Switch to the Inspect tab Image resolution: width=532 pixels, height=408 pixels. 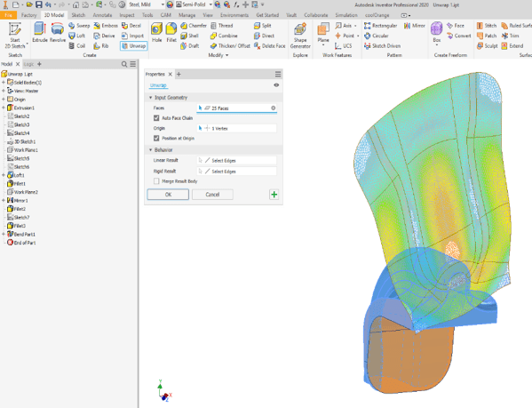tap(127, 15)
